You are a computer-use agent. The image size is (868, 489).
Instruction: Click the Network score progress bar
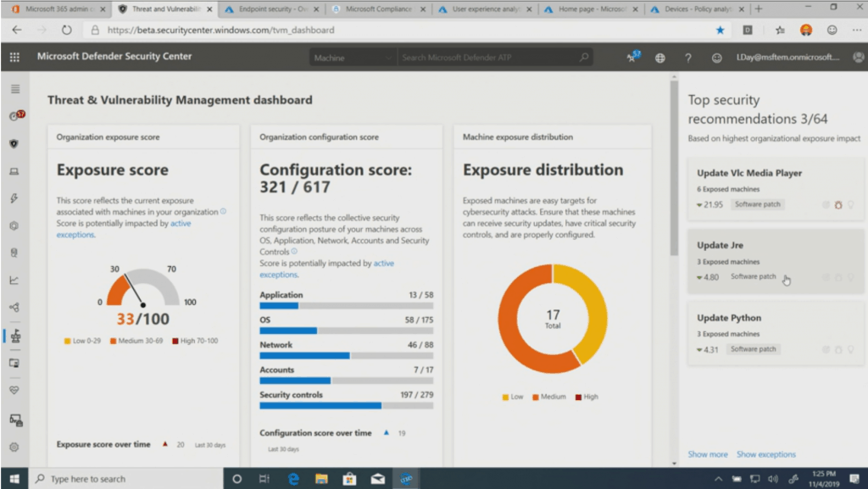(x=347, y=356)
